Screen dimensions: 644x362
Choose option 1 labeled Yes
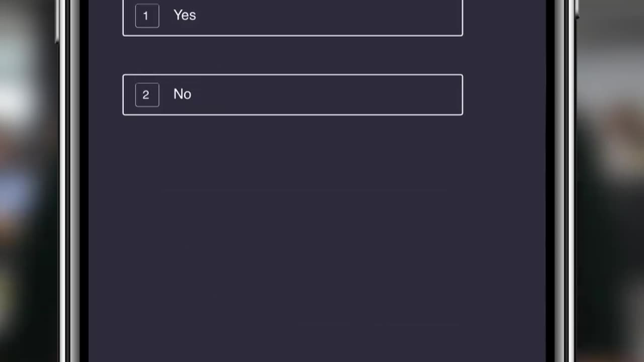(292, 17)
